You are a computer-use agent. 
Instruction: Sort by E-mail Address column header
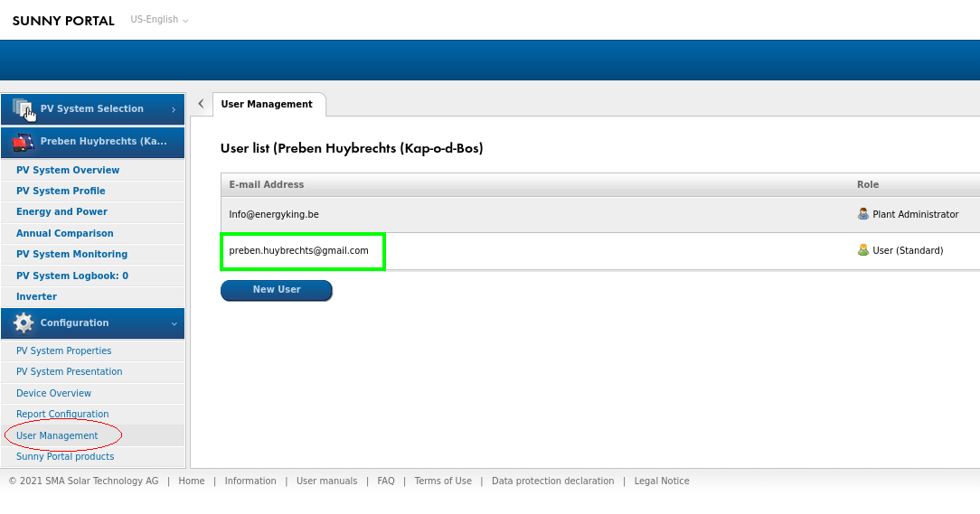click(x=267, y=184)
